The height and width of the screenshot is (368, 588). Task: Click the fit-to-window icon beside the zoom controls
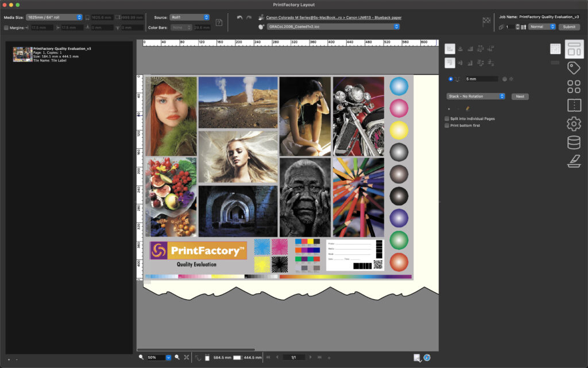tap(187, 358)
